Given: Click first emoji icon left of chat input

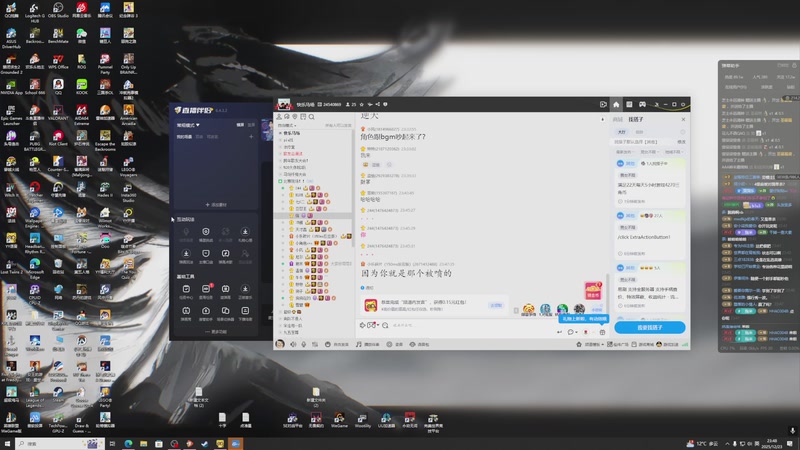Looking at the screenshot, I should click(x=363, y=325).
